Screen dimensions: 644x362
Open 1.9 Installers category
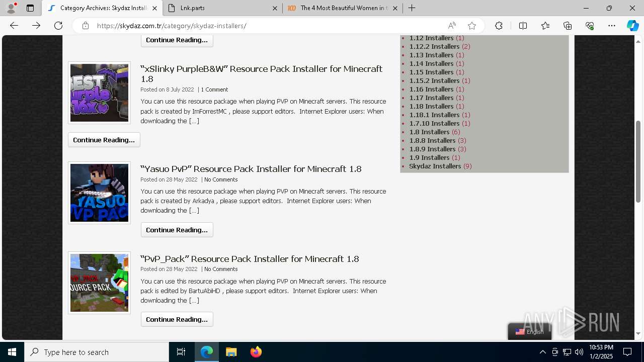tap(429, 157)
